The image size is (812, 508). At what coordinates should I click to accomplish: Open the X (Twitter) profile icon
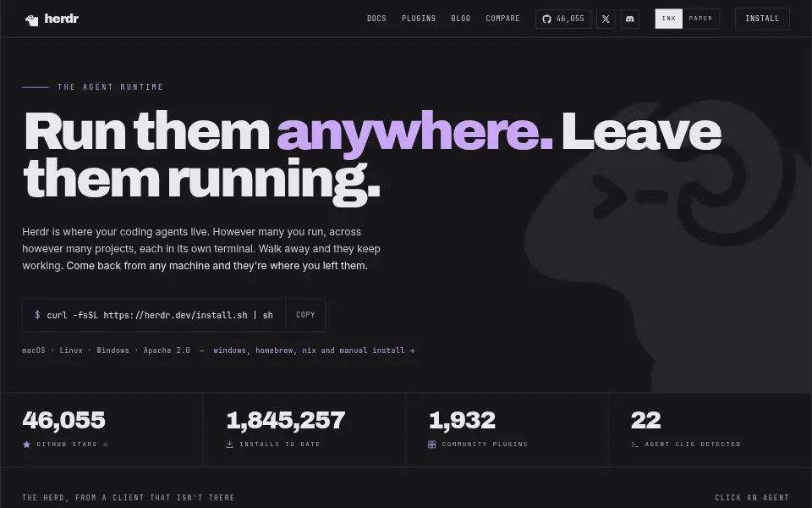(606, 19)
